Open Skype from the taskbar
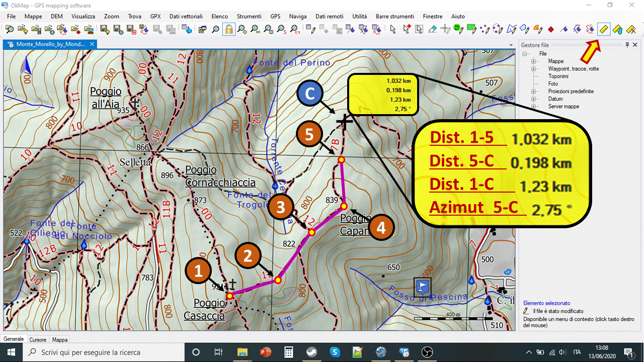The width and height of the screenshot is (644, 362). 335,352
